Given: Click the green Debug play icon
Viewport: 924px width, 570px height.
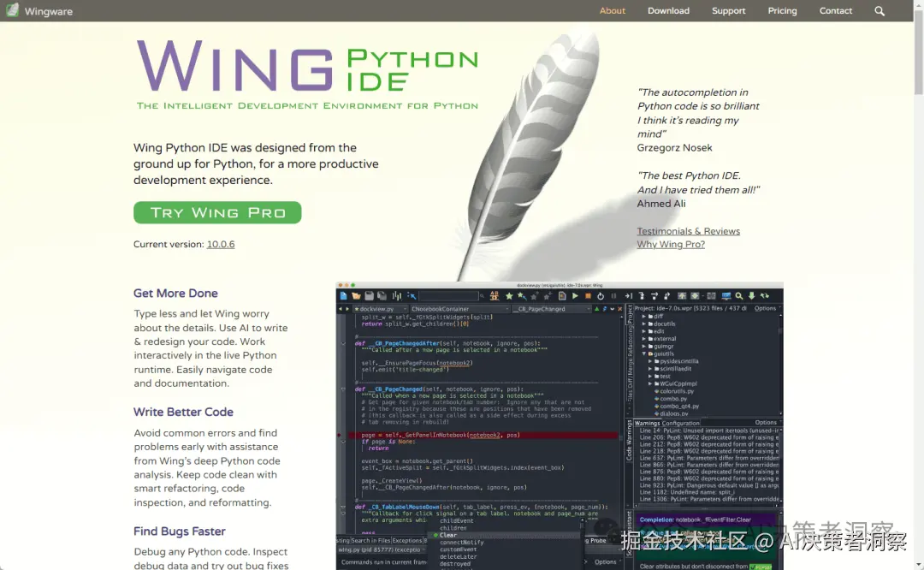Looking at the screenshot, I should (x=575, y=296).
